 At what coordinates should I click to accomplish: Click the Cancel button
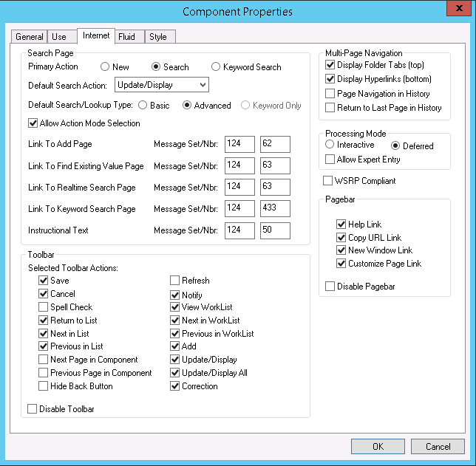pyautogui.click(x=438, y=446)
